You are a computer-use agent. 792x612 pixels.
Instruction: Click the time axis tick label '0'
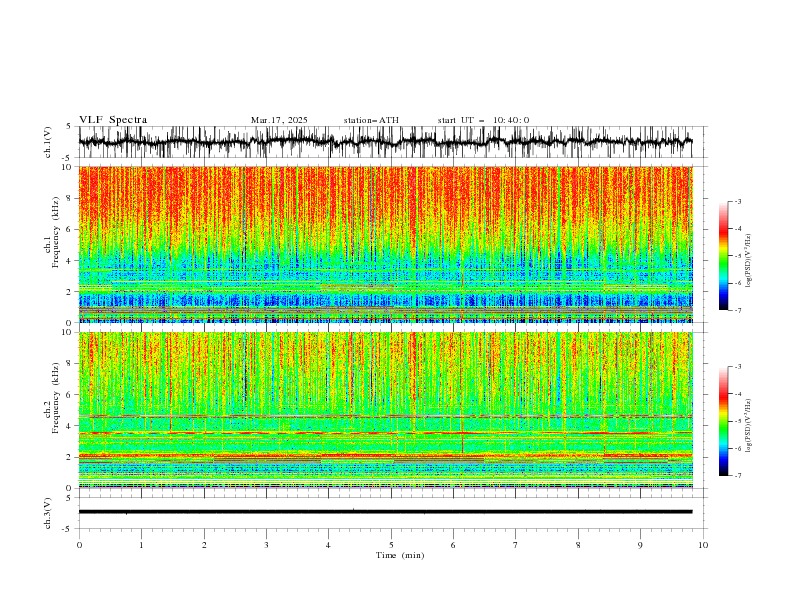[79, 545]
